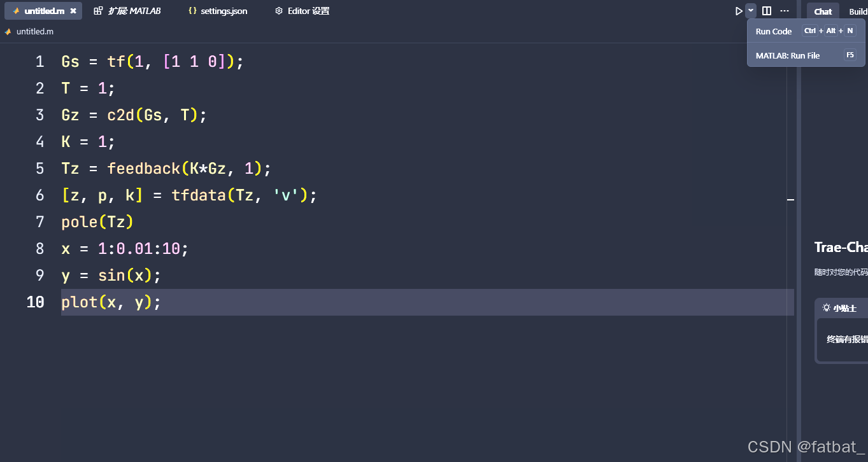Switch to the settings.json tab
This screenshot has width=868, height=462.
(x=218, y=10)
